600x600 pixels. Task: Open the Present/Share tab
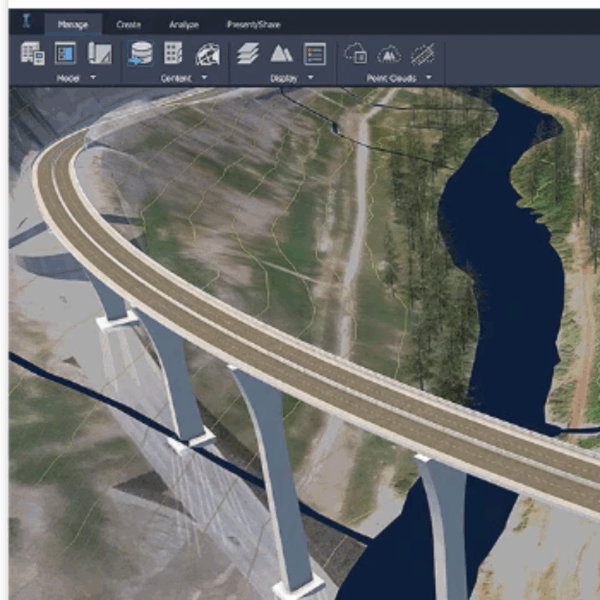tap(254, 24)
